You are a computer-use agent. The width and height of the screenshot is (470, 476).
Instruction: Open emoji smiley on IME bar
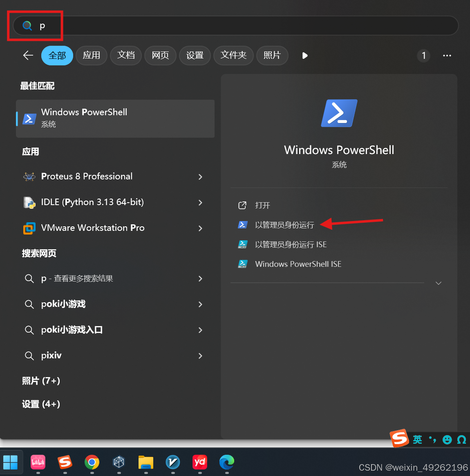pyautogui.click(x=447, y=440)
